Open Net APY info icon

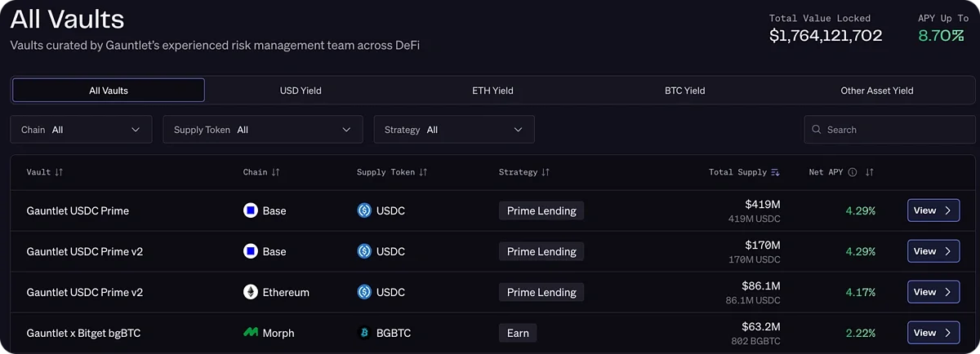tap(853, 172)
